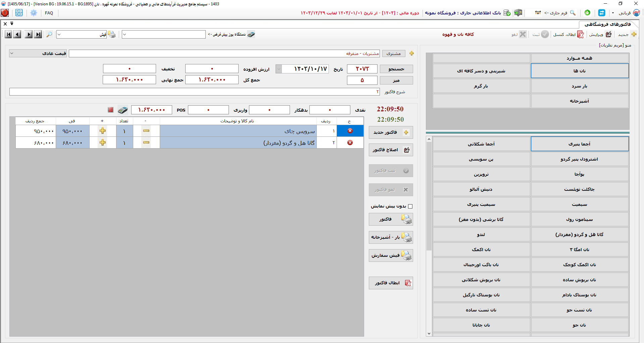Click yellow plus icon next to مشتری
The height and width of the screenshot is (343, 644).
pos(411,53)
